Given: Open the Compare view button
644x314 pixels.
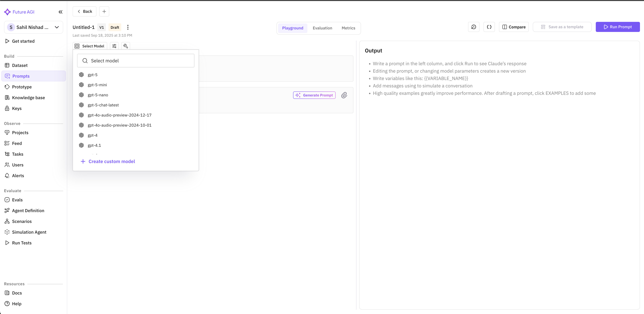Looking at the screenshot, I should (514, 27).
